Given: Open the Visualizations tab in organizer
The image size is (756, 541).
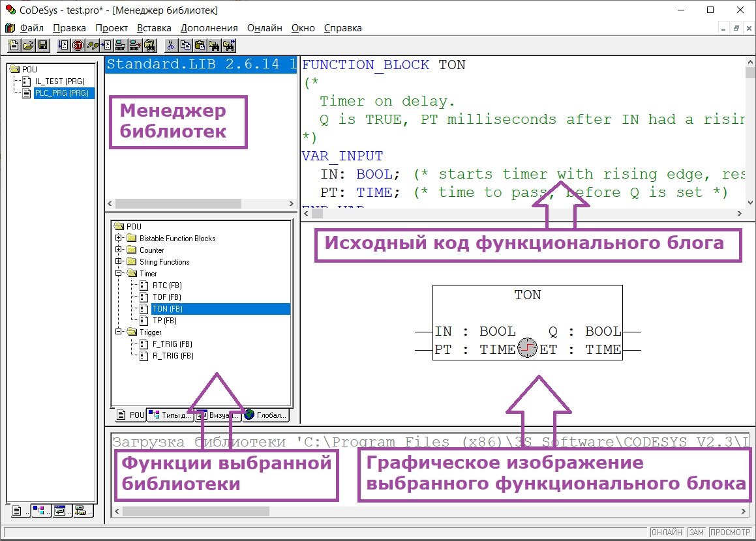Looking at the screenshot, I should [x=61, y=510].
